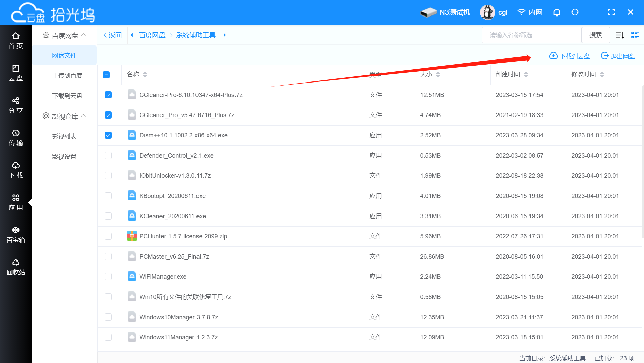
Task: Toggle the select-all header checkbox
Action: (x=106, y=75)
